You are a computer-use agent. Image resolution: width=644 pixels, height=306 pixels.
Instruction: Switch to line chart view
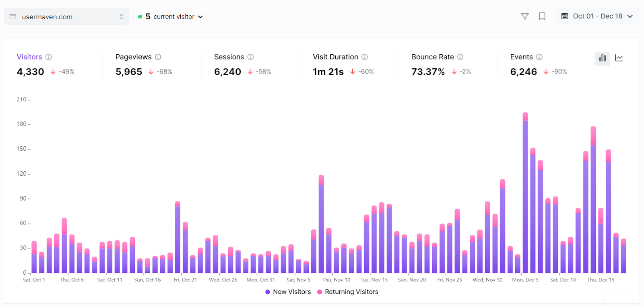pyautogui.click(x=619, y=58)
